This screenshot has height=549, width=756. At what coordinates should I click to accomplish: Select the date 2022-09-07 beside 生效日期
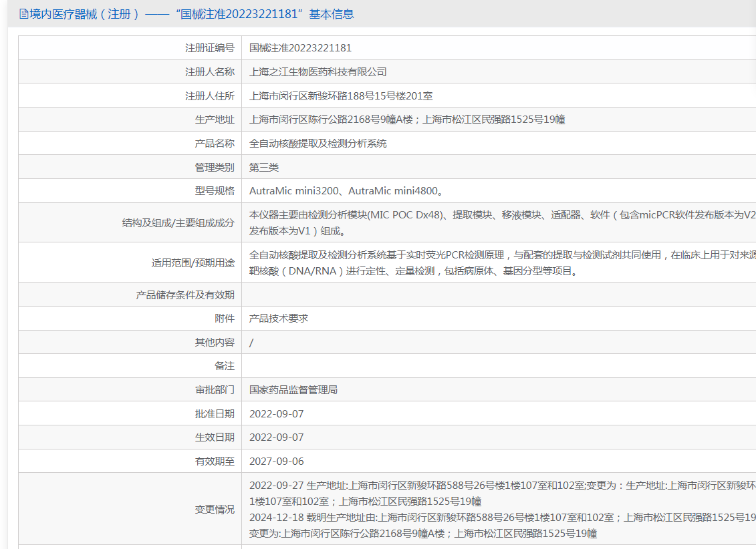[x=276, y=437]
